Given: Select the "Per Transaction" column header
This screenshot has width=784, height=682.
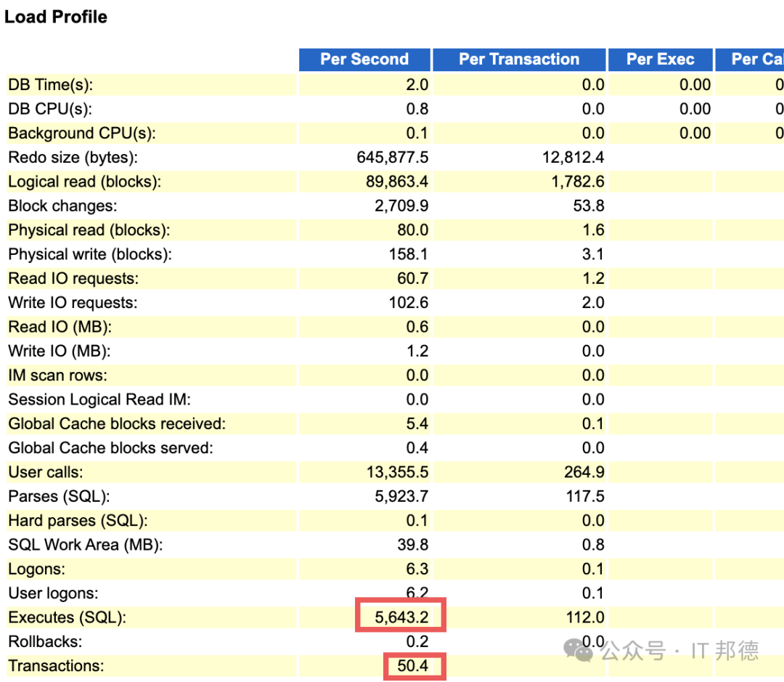Looking at the screenshot, I should coord(519,60).
